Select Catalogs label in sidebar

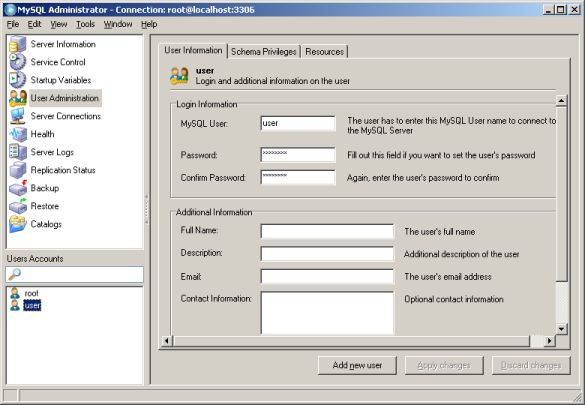pyautogui.click(x=46, y=224)
